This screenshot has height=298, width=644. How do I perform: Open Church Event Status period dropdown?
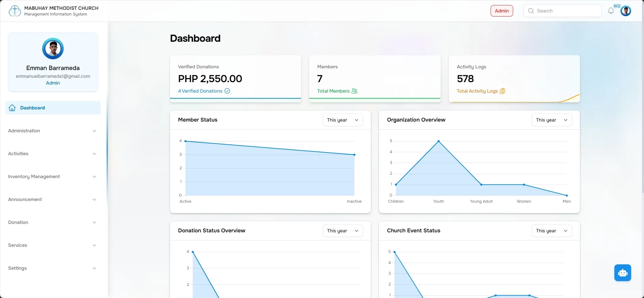pos(552,231)
